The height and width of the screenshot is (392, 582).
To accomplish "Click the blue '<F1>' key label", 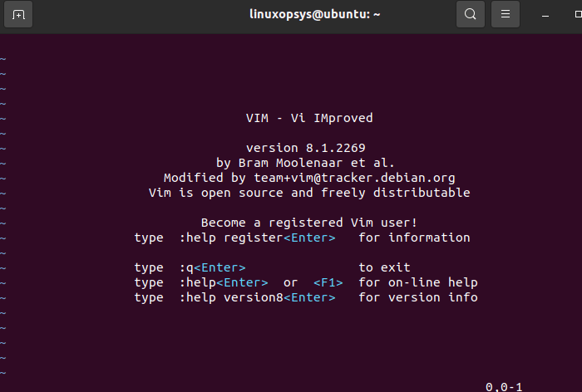I will click(x=328, y=282).
